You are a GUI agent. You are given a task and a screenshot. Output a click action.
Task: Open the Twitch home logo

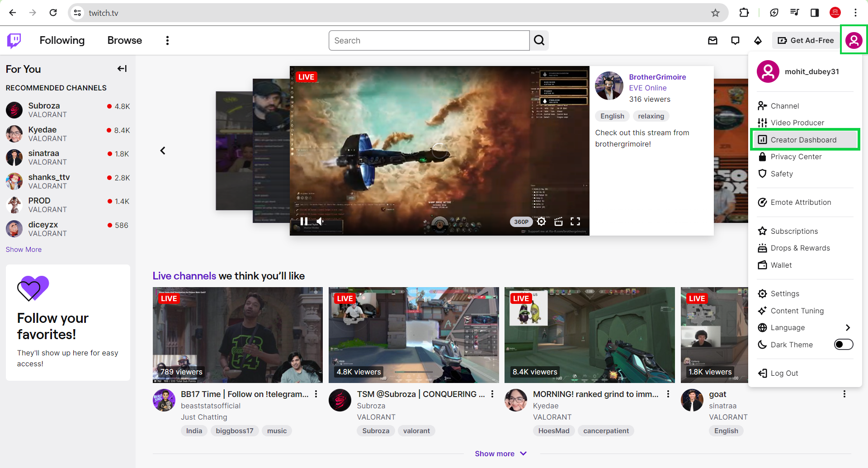(14, 41)
